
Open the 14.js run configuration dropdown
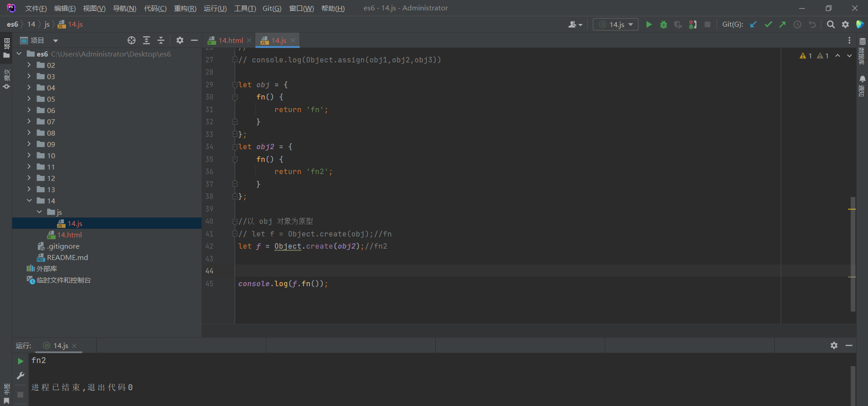point(616,24)
